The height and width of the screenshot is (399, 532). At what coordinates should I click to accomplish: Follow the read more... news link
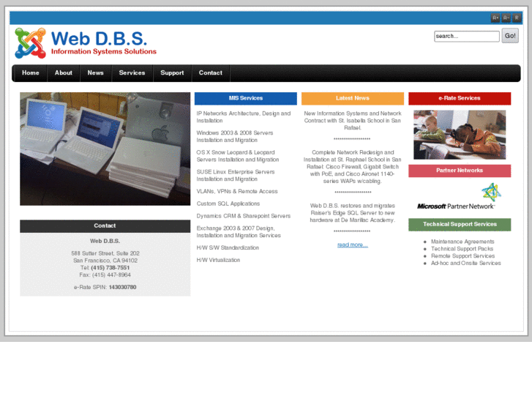click(x=353, y=245)
